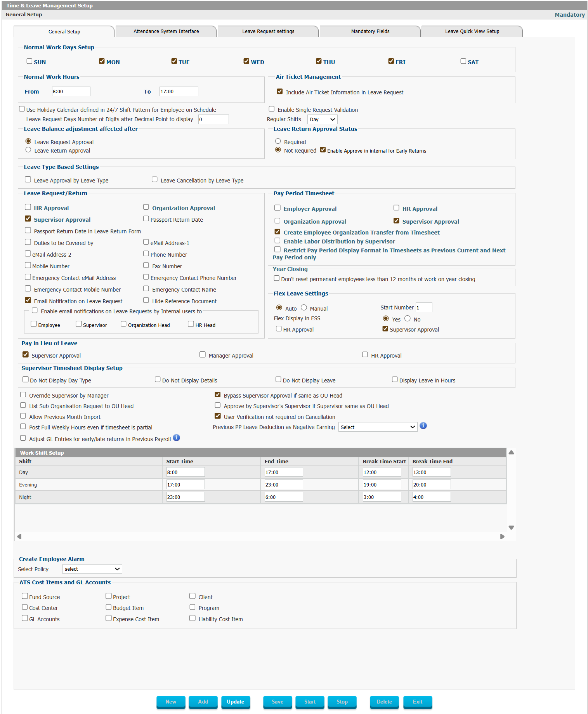Check Fund Source cost item
588x714 pixels.
point(25,596)
